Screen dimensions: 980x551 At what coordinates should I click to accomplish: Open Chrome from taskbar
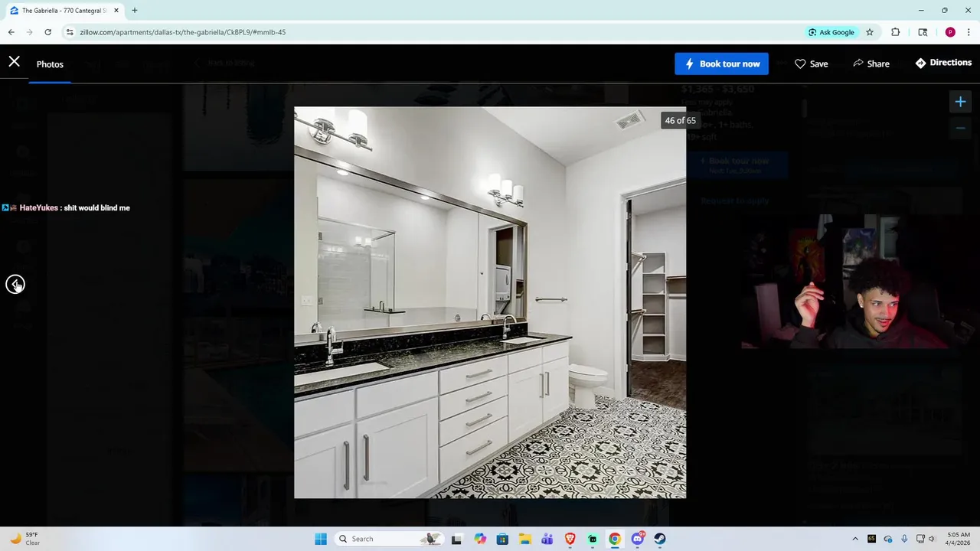tap(615, 539)
